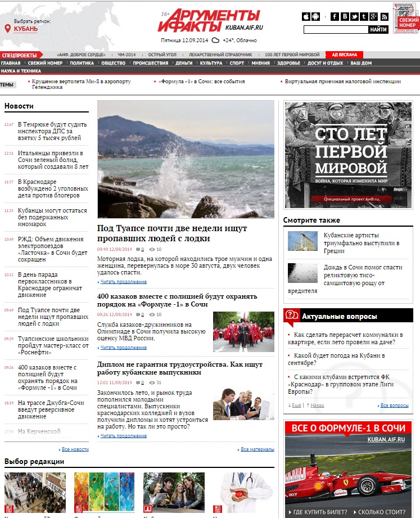Click the cloud weather icon
The image size is (420, 518).
coord(215,40)
